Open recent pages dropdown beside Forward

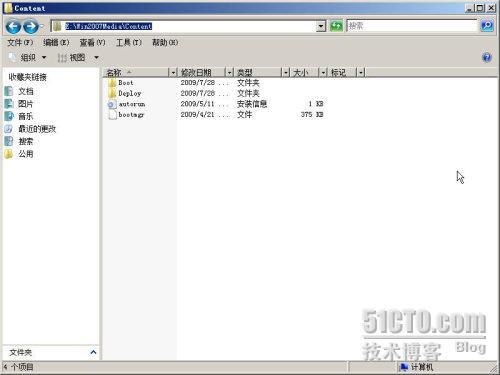click(42, 26)
